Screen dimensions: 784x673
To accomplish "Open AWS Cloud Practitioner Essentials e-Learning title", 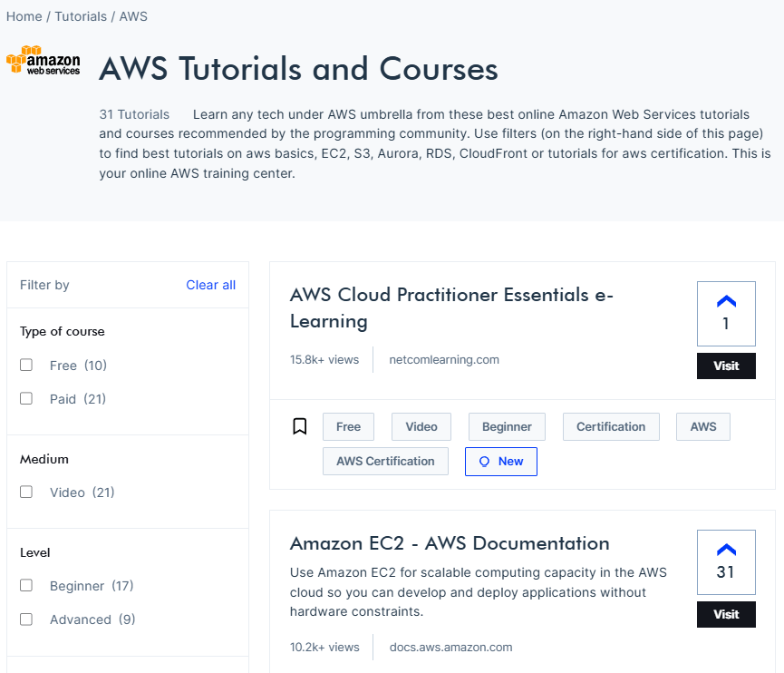I will coord(451,307).
